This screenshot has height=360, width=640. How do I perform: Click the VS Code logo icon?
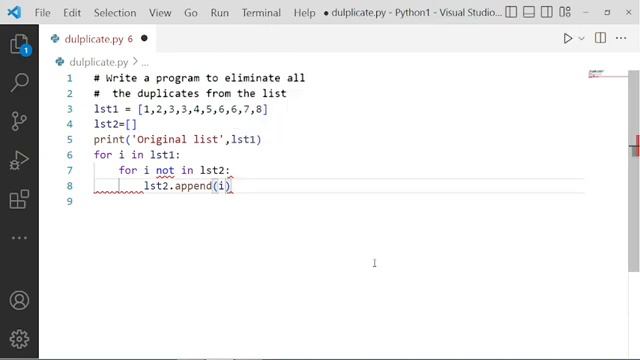tap(14, 12)
